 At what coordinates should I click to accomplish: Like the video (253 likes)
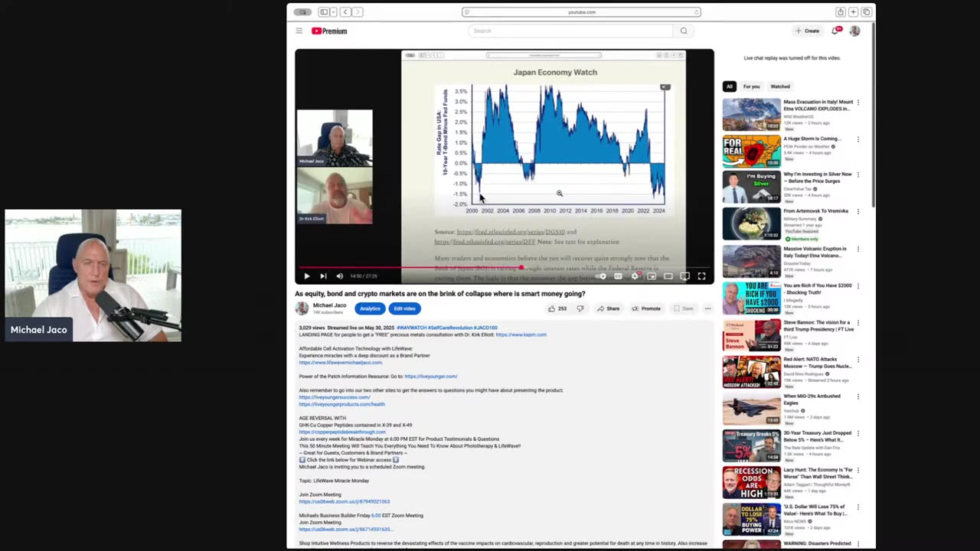(557, 308)
